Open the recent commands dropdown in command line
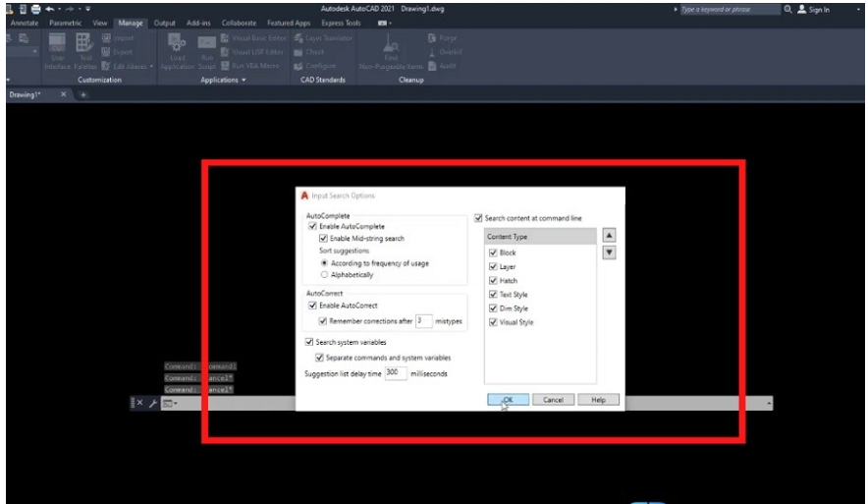868x504 pixels. pos(168,404)
